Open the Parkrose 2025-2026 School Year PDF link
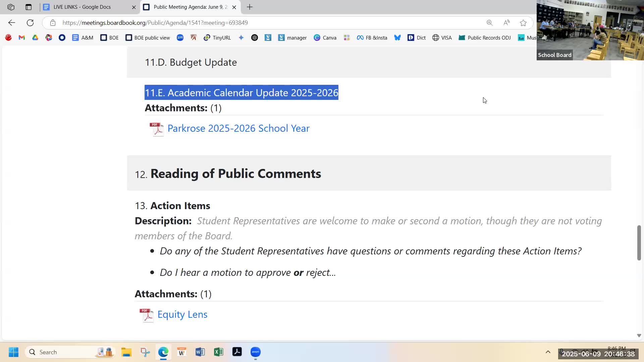 238,128
